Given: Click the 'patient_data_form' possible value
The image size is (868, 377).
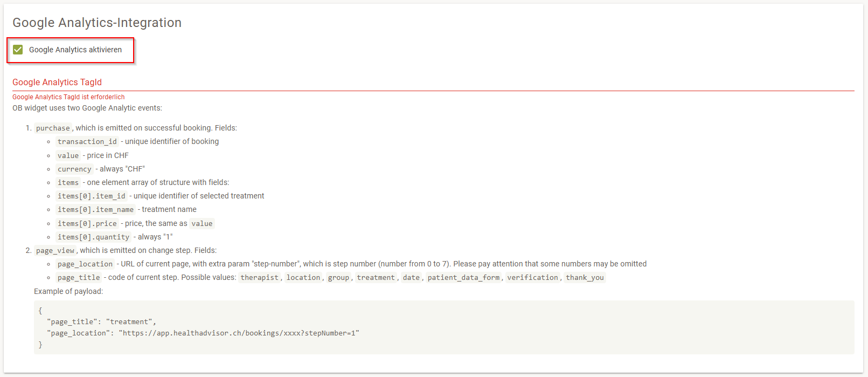Looking at the screenshot, I should (463, 277).
